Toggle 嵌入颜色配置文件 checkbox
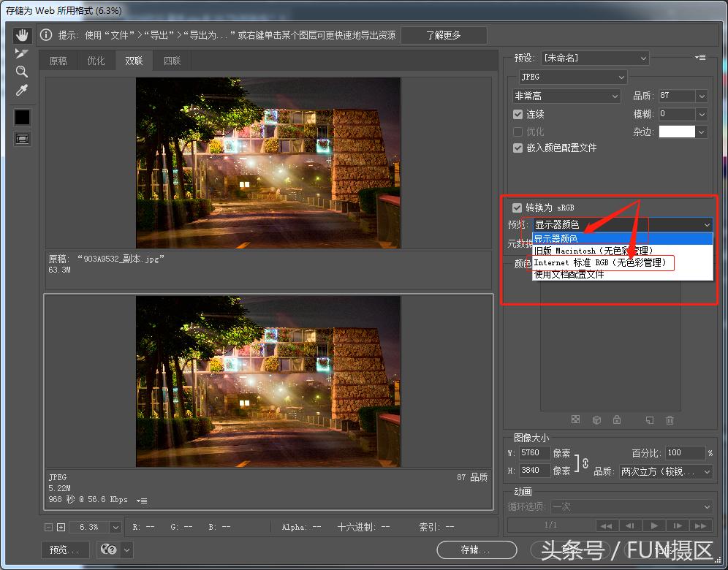The image size is (728, 570). coord(517,148)
